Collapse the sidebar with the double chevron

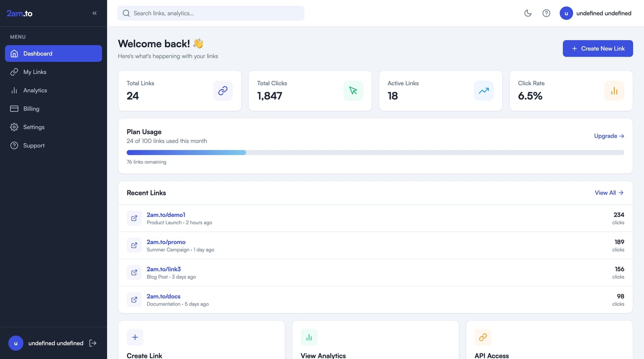coord(94,13)
